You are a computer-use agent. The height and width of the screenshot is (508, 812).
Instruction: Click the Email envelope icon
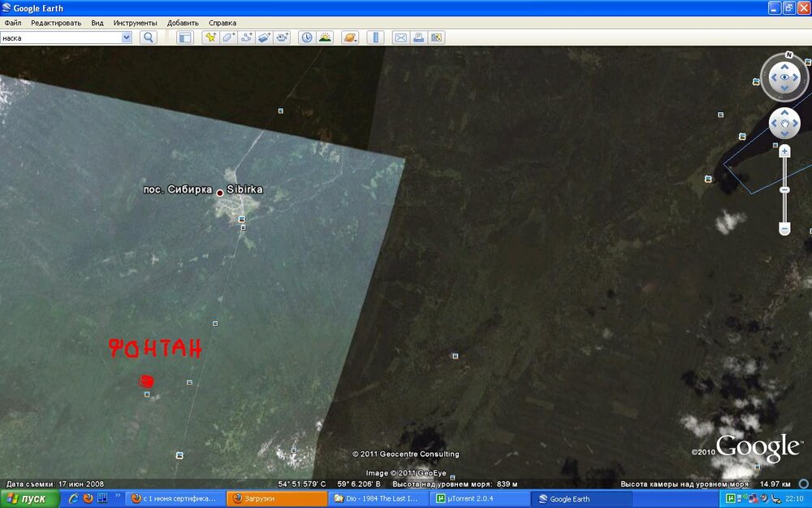point(400,37)
